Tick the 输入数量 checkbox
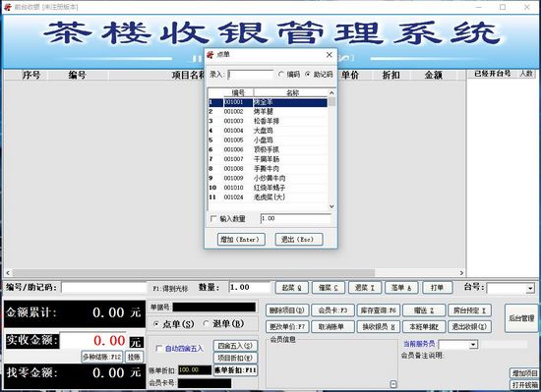This screenshot has width=541, height=392. (x=213, y=219)
